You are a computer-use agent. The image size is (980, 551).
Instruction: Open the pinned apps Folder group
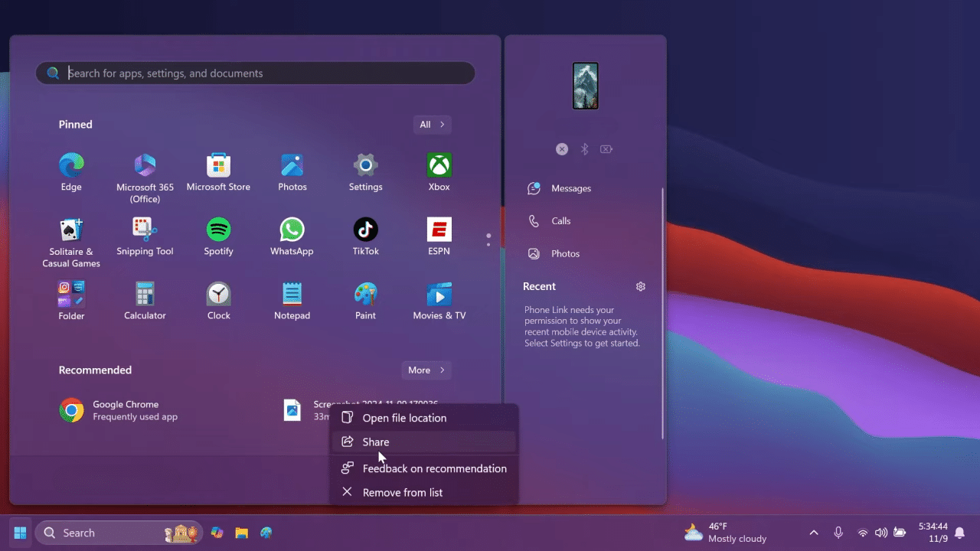[71, 301]
